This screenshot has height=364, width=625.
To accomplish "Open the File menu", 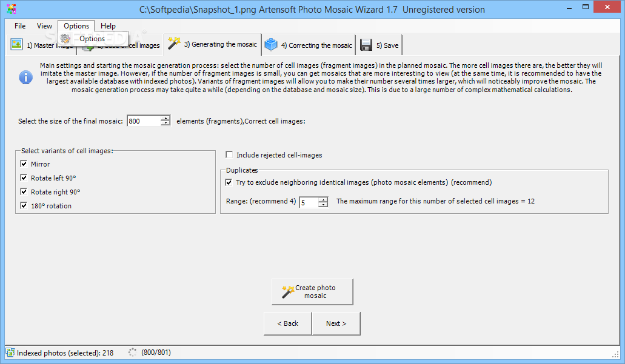I will point(20,26).
